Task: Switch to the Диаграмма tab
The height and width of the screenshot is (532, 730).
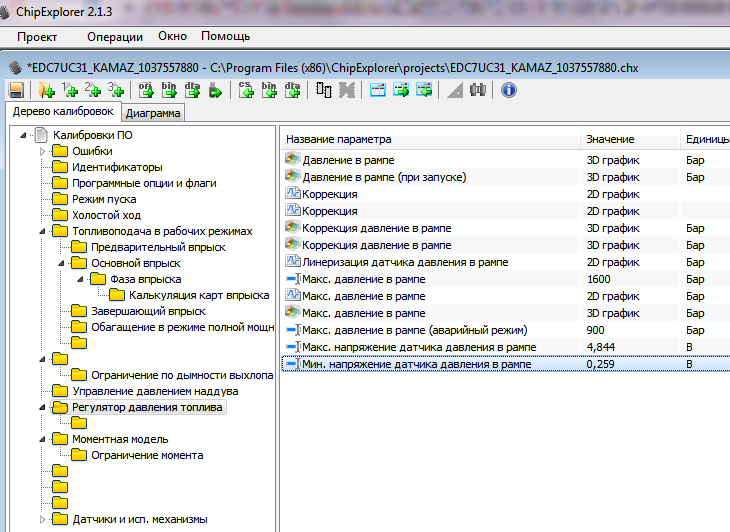Action: tap(153, 113)
